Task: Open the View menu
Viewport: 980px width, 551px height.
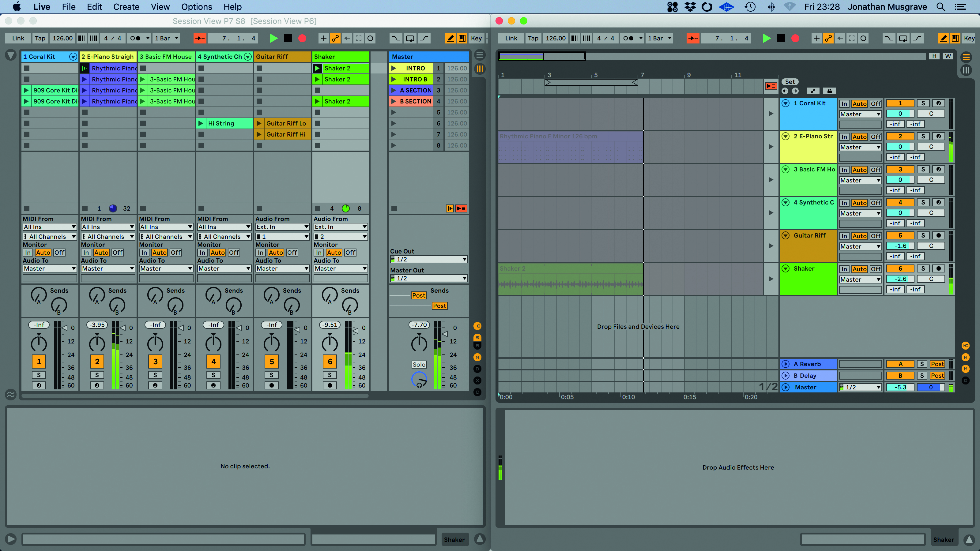Action: (x=160, y=7)
